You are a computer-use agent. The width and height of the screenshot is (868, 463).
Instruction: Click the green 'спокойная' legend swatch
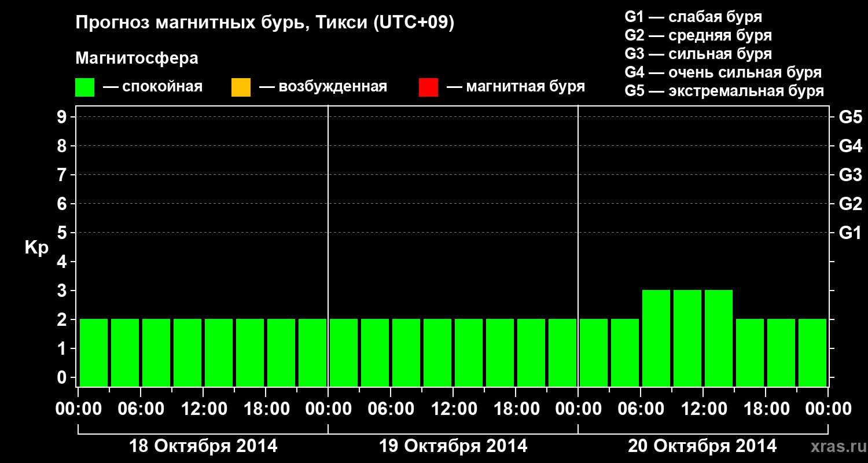[84, 87]
